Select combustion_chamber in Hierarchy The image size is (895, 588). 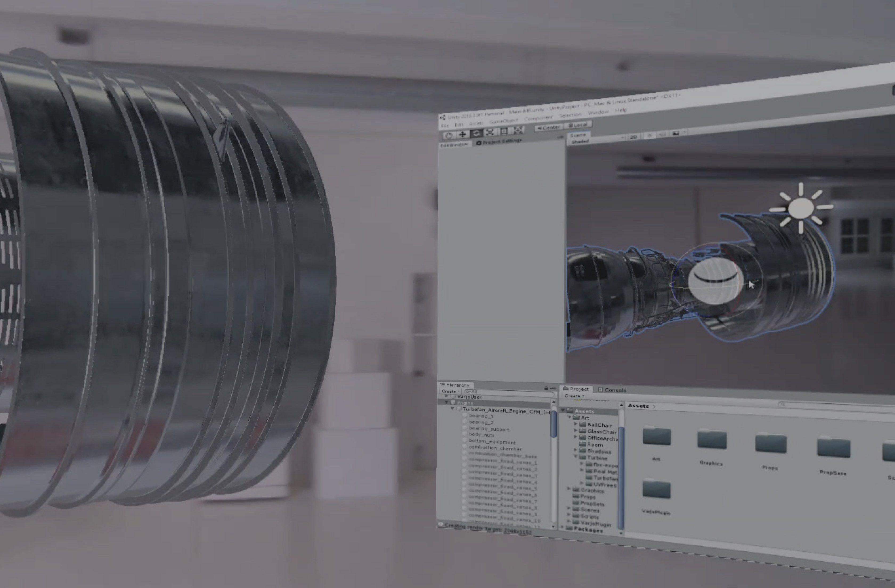pos(495,448)
